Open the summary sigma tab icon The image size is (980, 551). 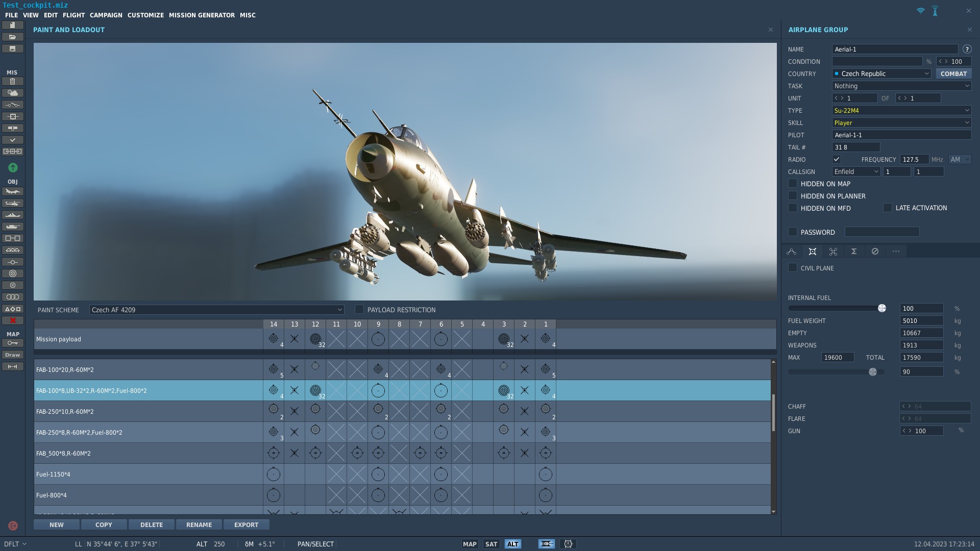[x=854, y=252]
